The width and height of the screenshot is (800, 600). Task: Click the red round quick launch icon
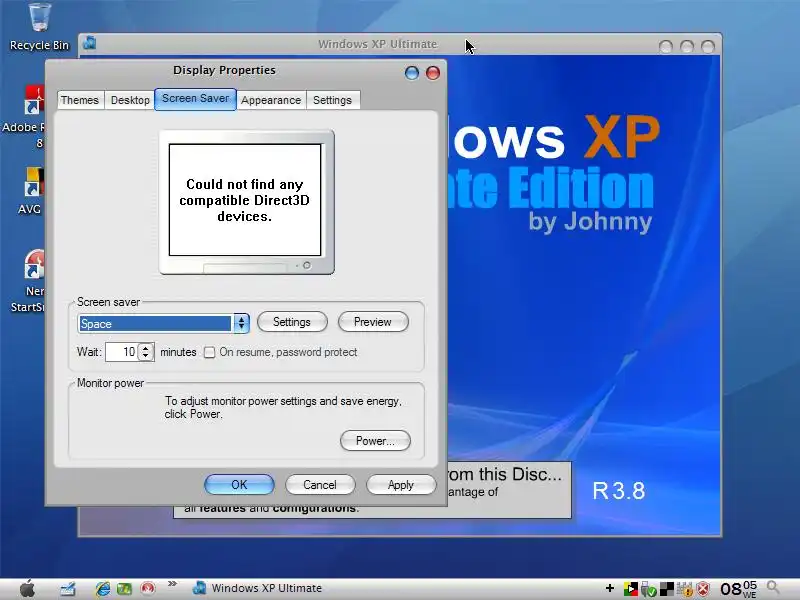(x=148, y=588)
